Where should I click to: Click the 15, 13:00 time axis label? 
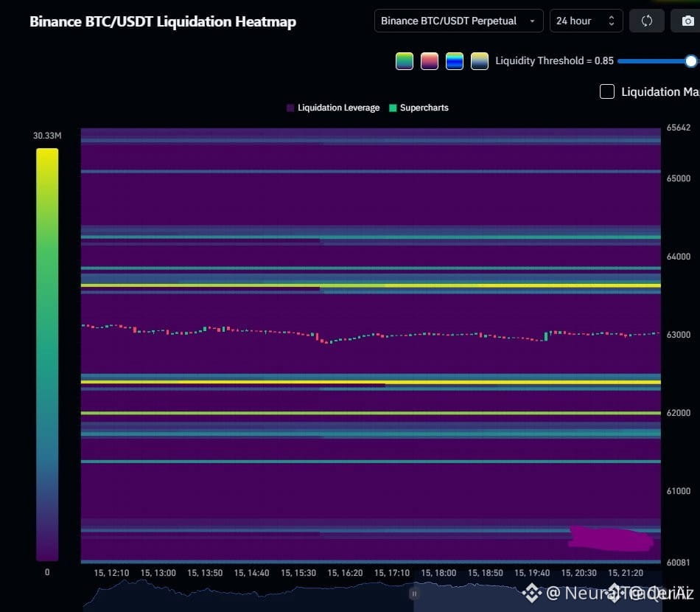click(x=158, y=573)
